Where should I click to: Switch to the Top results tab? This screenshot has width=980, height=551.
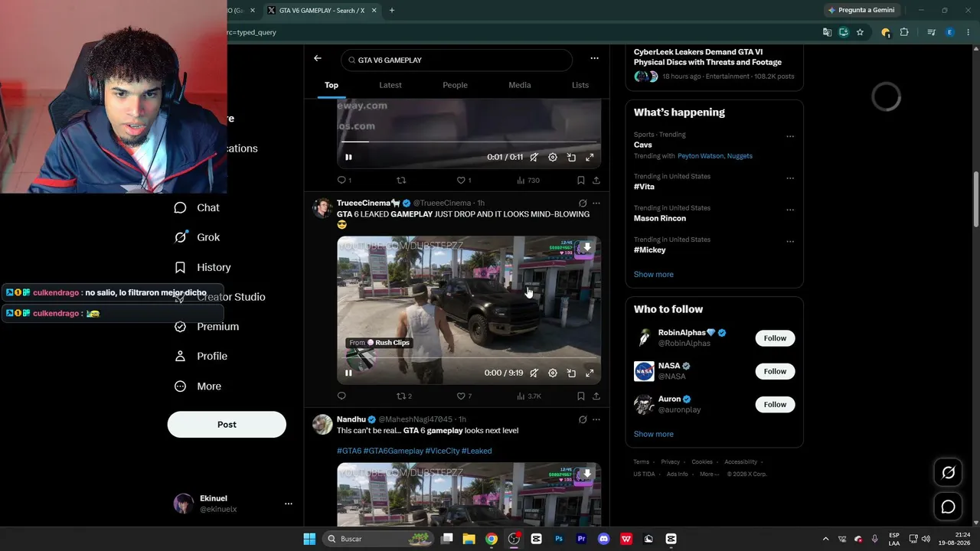[x=332, y=85]
